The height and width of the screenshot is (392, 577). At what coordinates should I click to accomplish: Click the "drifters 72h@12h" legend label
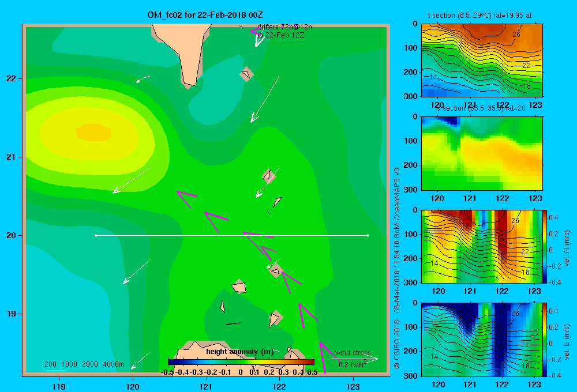click(x=284, y=27)
